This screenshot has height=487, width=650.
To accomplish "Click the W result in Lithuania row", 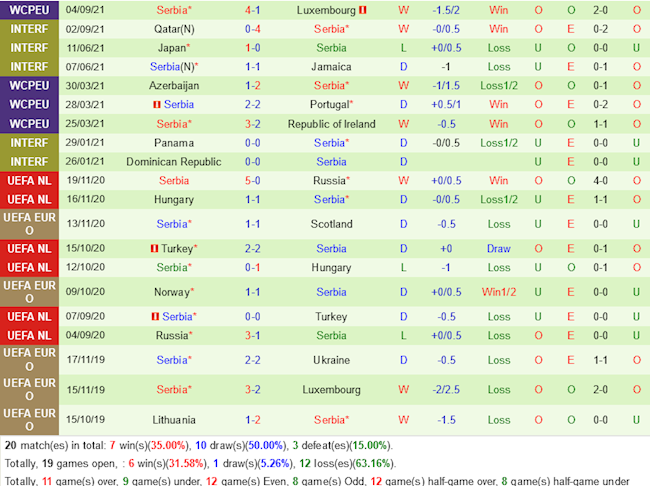I will (403, 420).
